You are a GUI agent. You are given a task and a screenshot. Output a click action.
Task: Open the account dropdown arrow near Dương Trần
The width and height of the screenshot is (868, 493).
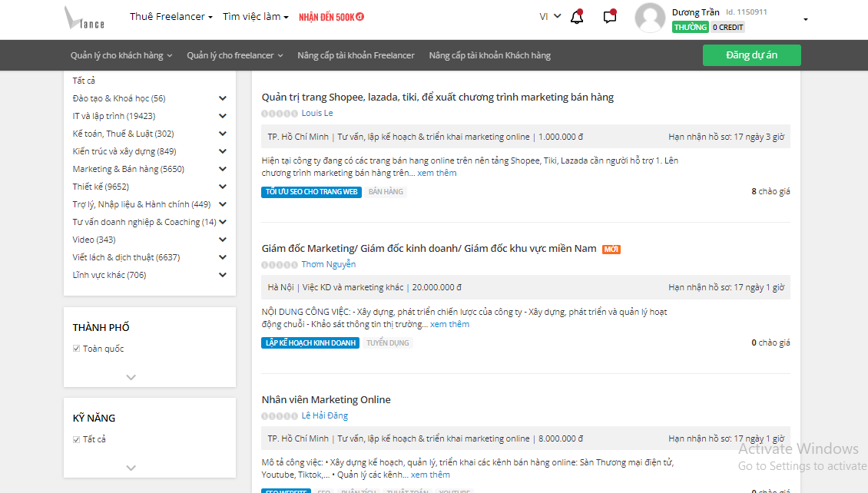[805, 19]
